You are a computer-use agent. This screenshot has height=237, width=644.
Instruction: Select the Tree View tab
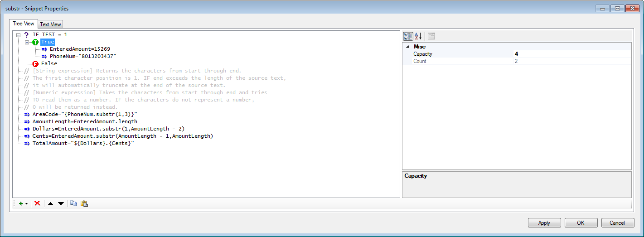24,24
